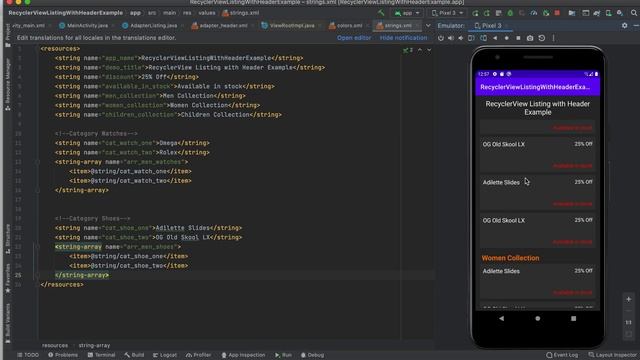This screenshot has width=640, height=360.
Task: Click emulator toolbar Home circle icon
Action: click(507, 38)
